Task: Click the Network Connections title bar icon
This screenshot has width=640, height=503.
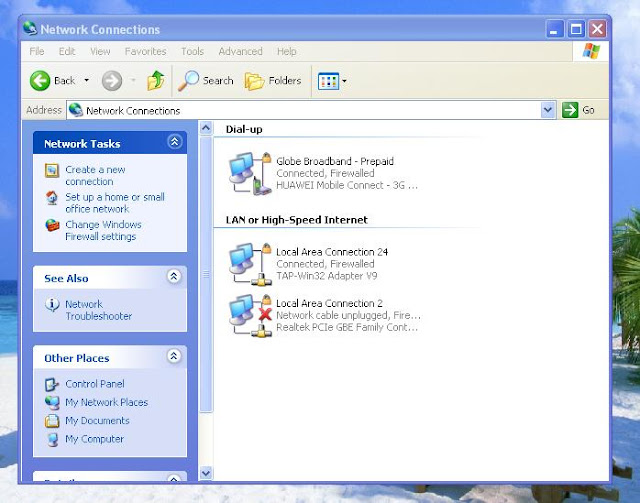Action: pyautogui.click(x=30, y=28)
